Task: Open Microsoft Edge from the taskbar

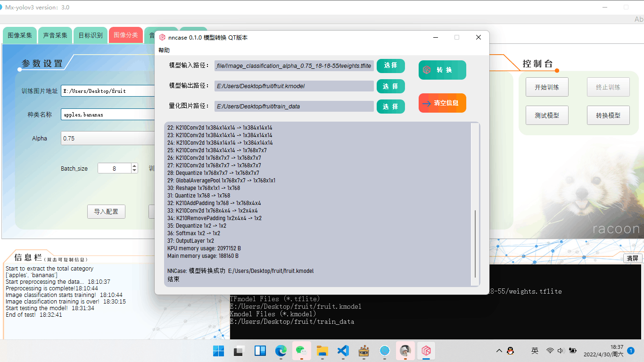Action: click(x=281, y=351)
